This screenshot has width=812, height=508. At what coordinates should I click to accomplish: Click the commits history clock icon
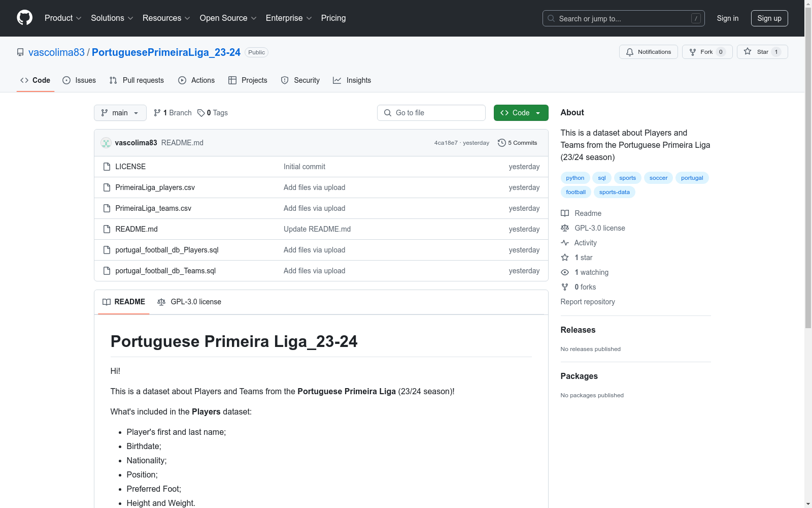tap(502, 143)
